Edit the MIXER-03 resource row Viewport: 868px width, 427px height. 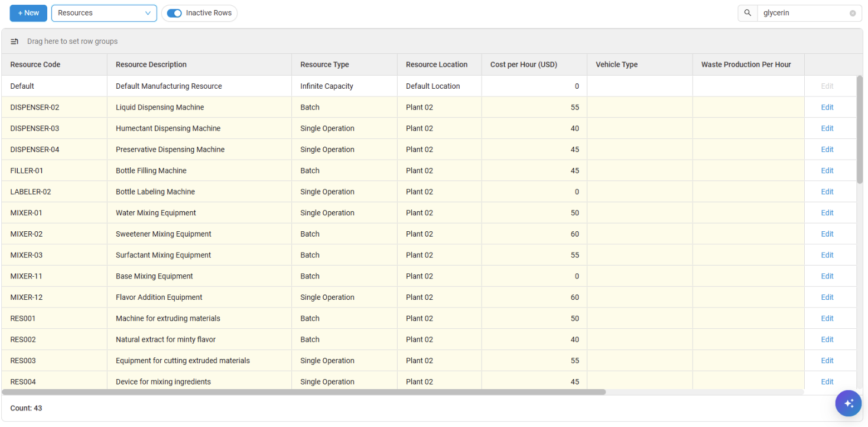(827, 255)
